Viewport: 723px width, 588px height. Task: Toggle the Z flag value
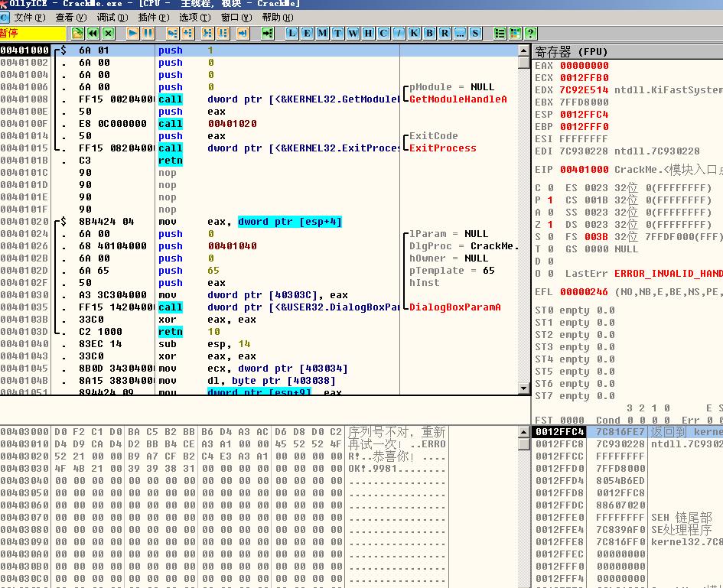[549, 224]
